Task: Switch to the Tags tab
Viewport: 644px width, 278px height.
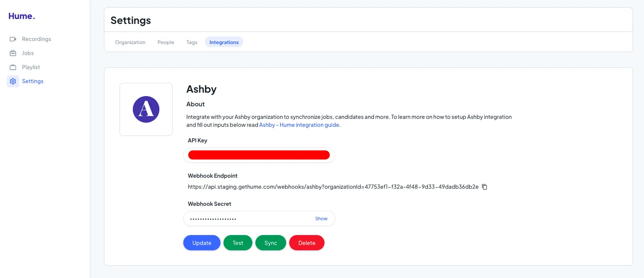Action: coord(192,42)
